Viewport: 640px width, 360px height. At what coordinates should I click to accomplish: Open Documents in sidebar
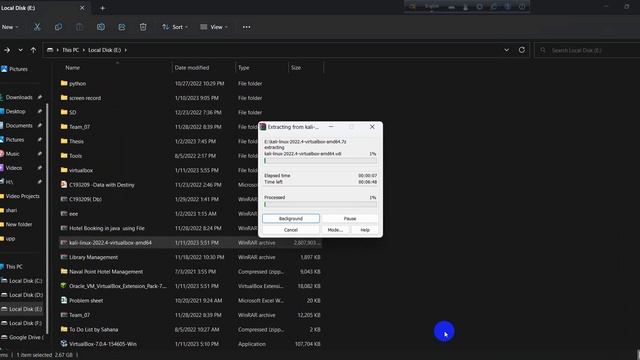click(19, 126)
